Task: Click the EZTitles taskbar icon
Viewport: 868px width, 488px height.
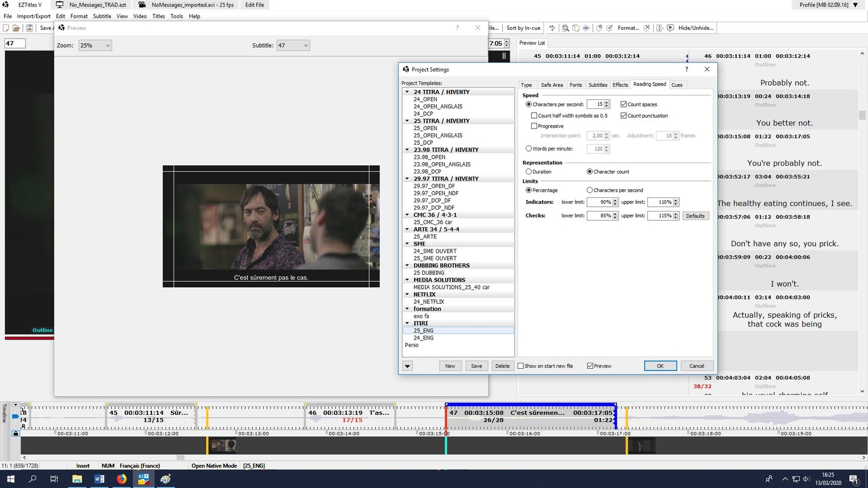Action: [x=144, y=479]
